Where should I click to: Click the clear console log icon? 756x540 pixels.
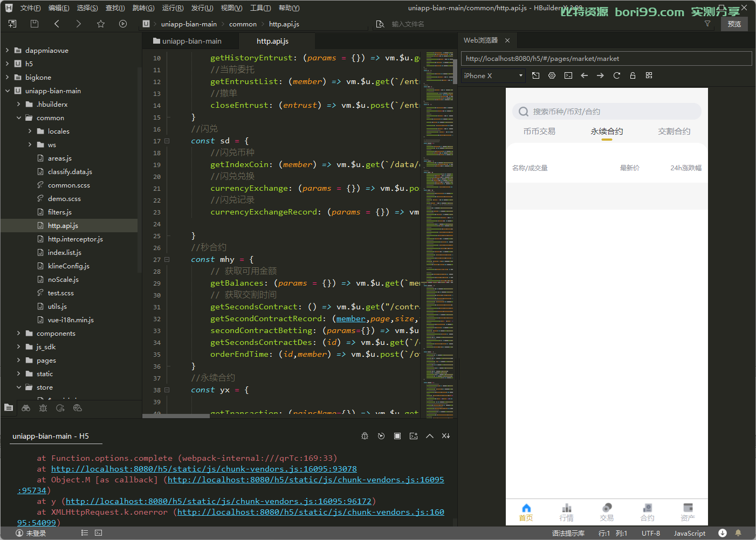446,436
